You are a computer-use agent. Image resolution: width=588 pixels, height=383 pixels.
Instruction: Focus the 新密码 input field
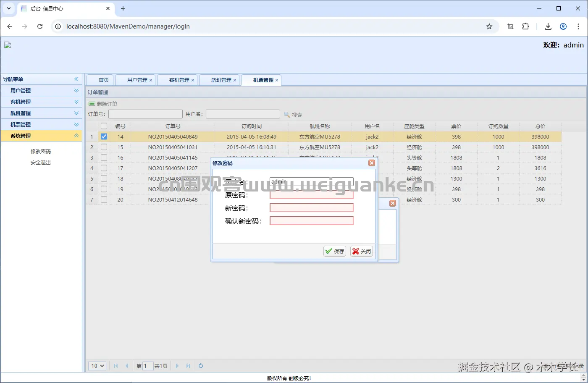click(311, 208)
